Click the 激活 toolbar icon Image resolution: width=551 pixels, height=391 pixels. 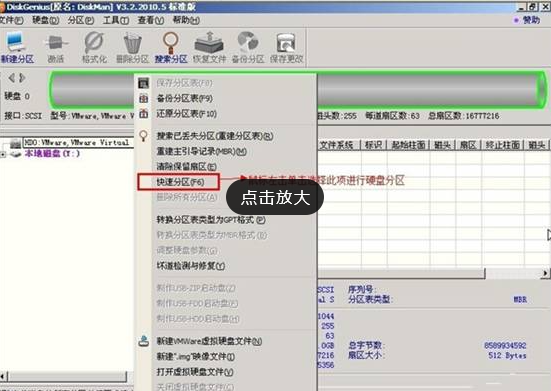tap(56, 47)
